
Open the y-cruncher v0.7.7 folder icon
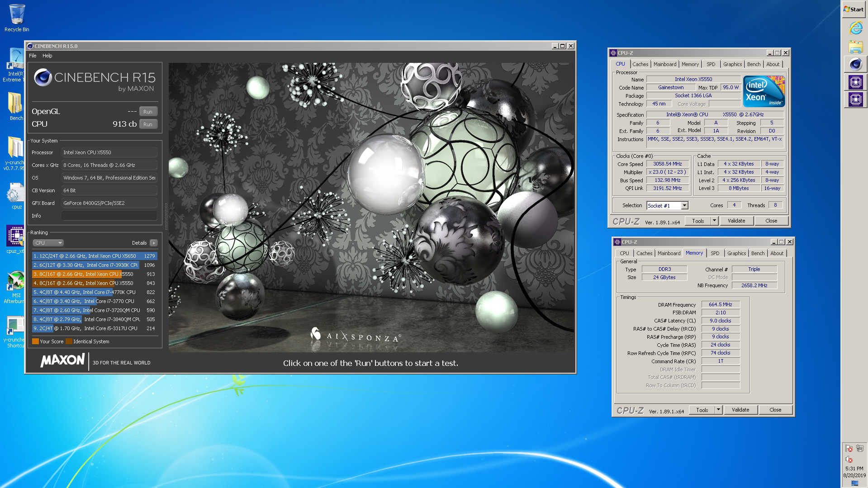[14, 153]
